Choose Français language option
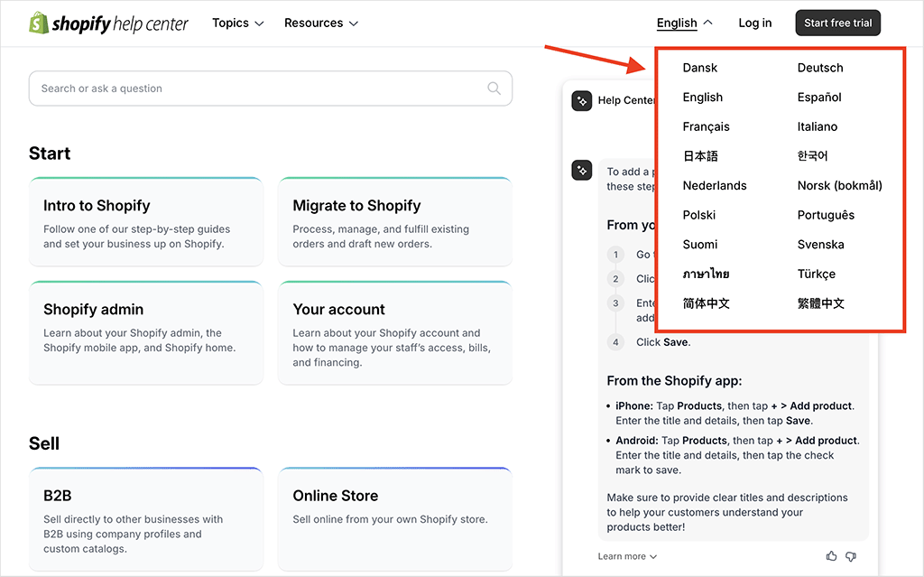 tap(706, 126)
